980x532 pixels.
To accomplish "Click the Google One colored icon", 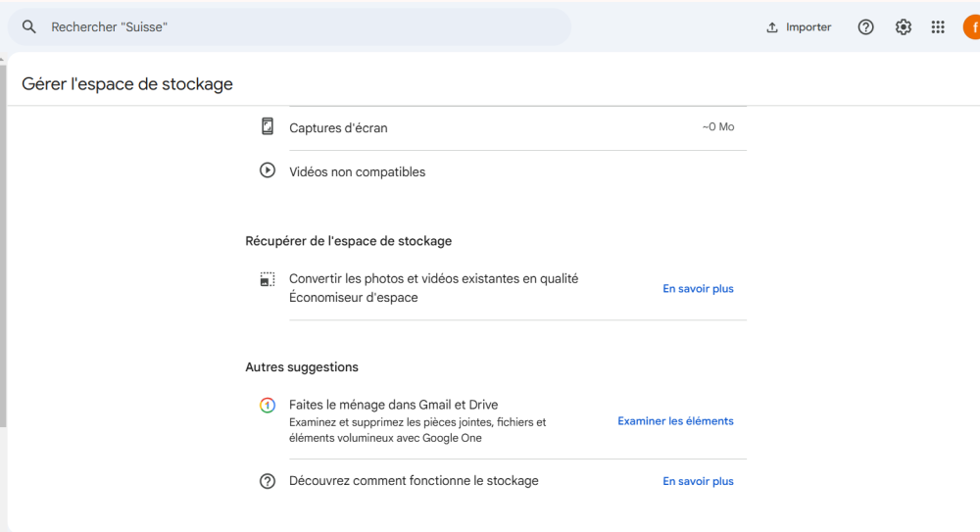I will (268, 405).
